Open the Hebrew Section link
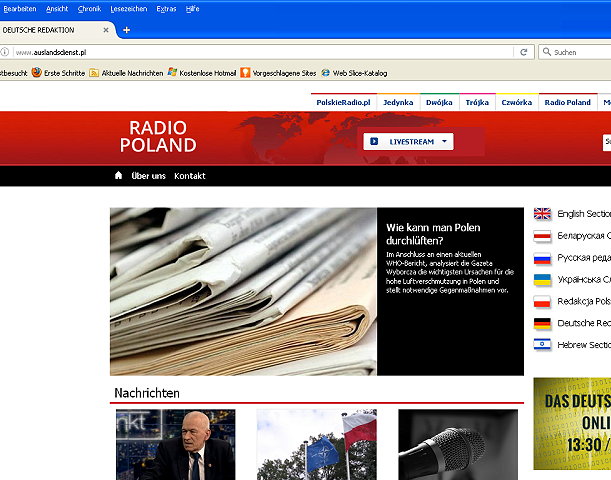 click(584, 345)
